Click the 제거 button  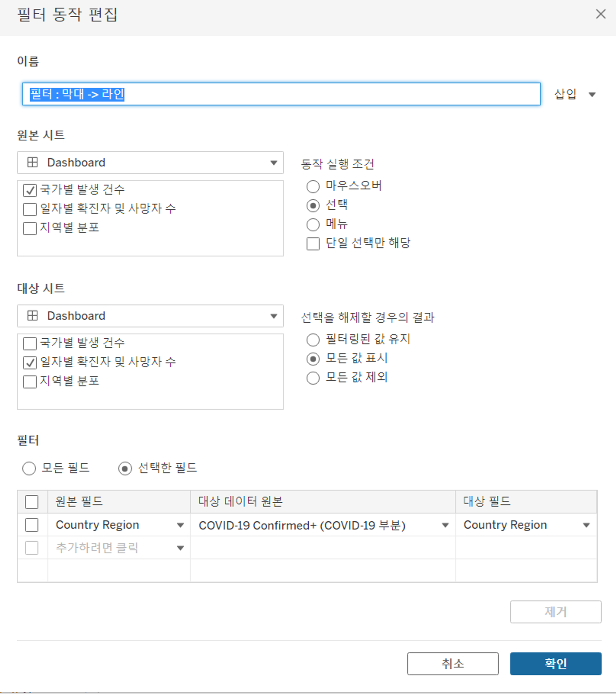[x=556, y=612]
